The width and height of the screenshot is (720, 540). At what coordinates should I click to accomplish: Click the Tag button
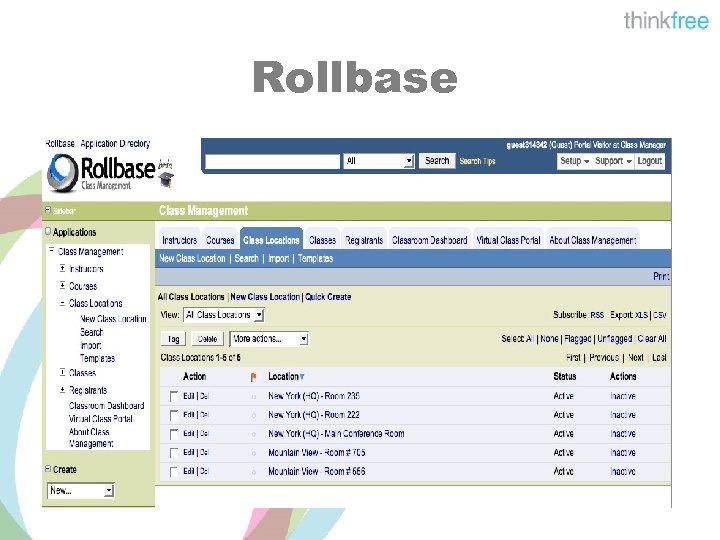click(174, 339)
